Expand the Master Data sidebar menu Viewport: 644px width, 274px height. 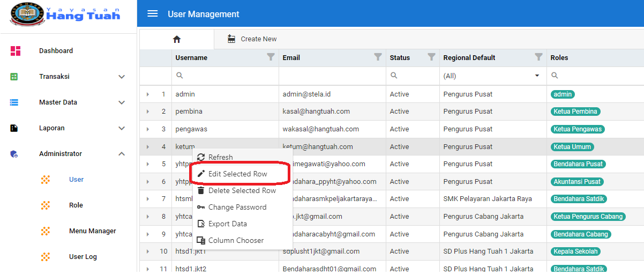coord(122,102)
